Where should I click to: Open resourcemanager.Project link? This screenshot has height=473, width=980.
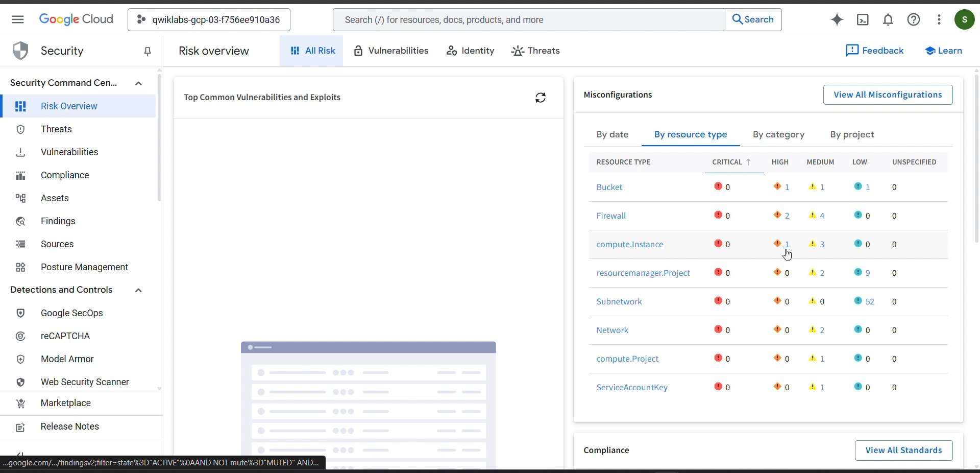[x=643, y=273]
